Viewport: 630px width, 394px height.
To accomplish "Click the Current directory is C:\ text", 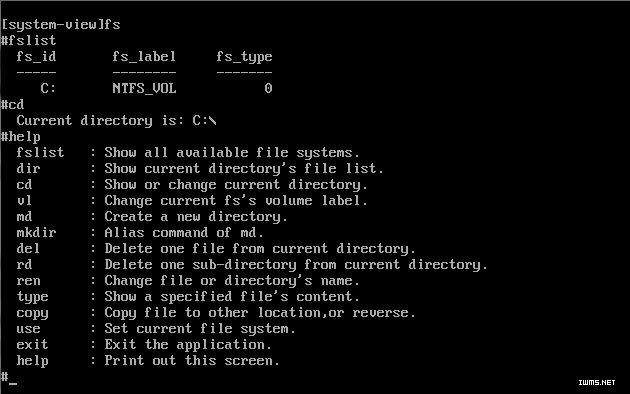I will click(x=117, y=121).
